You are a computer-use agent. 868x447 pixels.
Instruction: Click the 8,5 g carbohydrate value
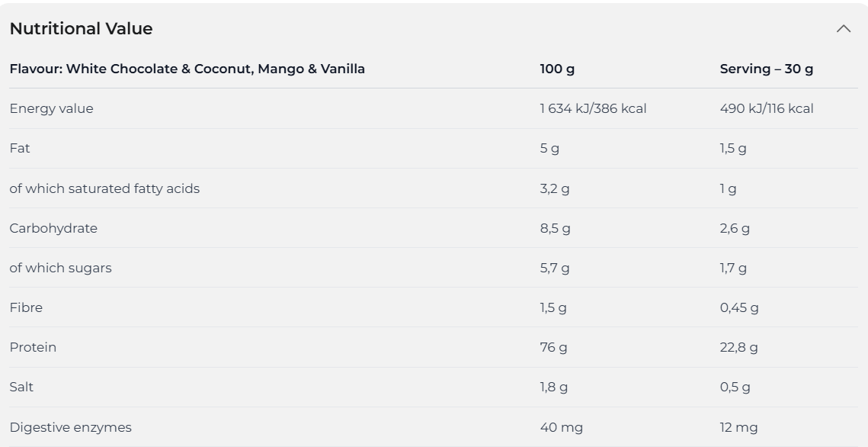[x=555, y=228]
